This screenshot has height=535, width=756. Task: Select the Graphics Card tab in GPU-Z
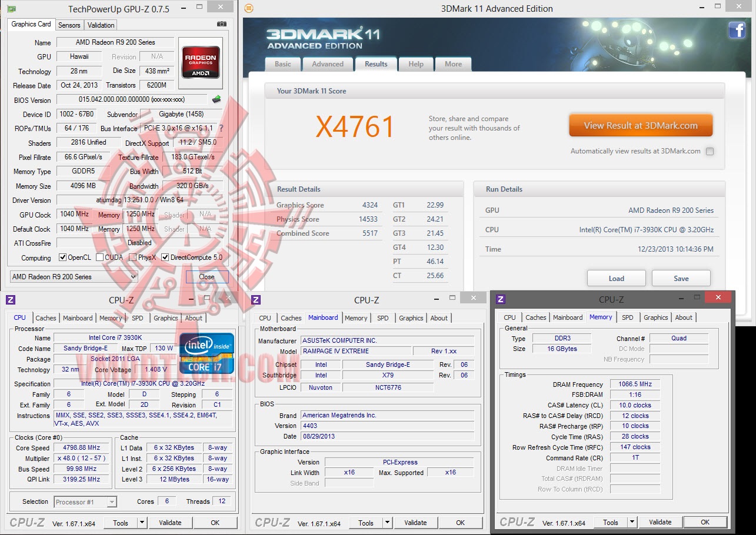click(x=31, y=24)
